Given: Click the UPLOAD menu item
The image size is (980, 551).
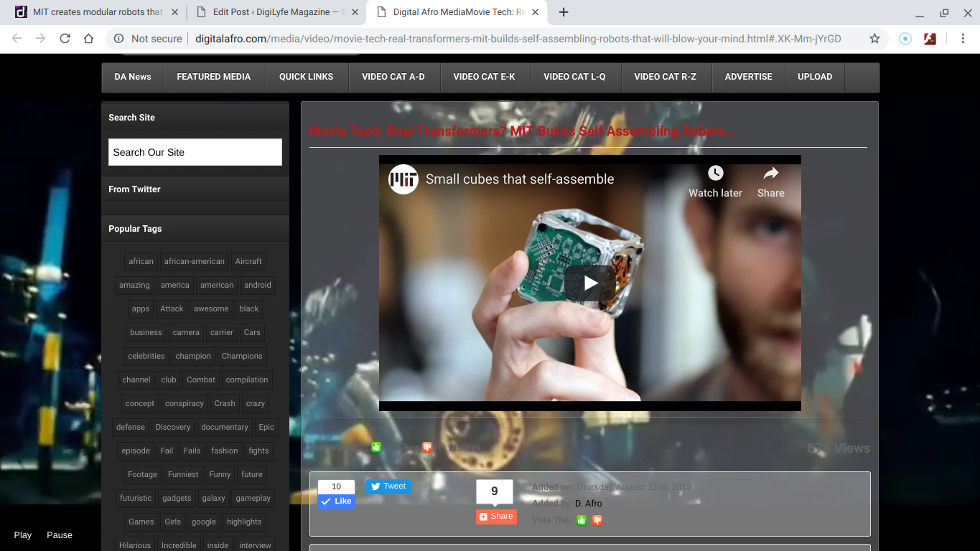Looking at the screenshot, I should [815, 77].
